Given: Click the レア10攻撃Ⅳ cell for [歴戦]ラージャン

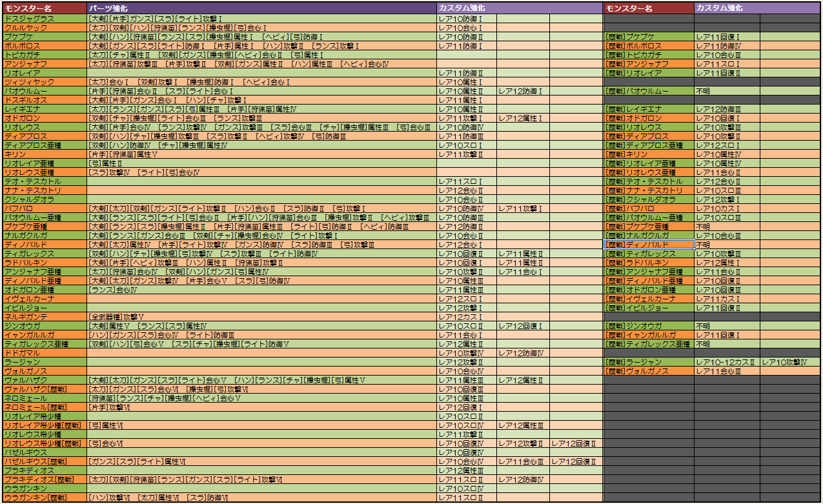Looking at the screenshot, I should [790, 362].
